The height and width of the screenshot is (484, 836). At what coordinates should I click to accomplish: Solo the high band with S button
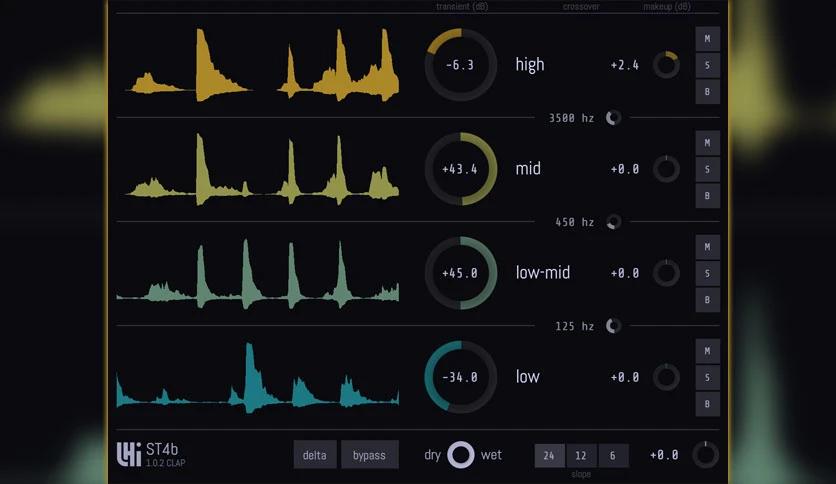click(x=708, y=65)
